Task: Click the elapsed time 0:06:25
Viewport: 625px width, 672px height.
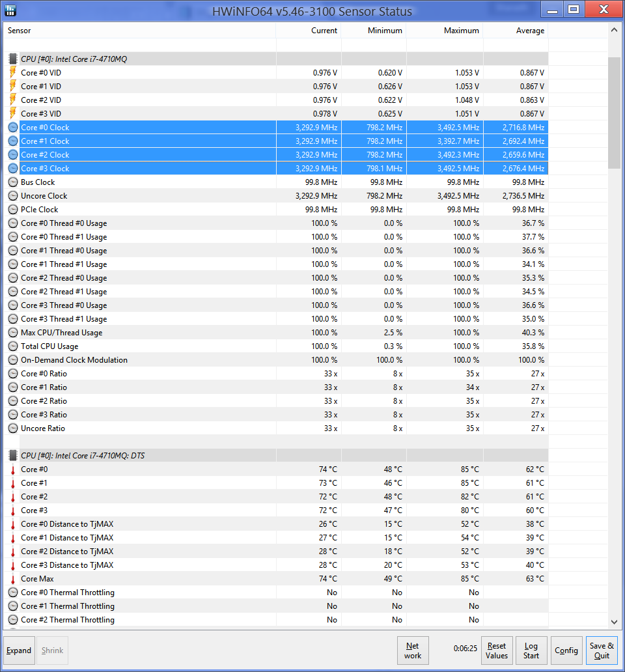Action: pos(465,649)
